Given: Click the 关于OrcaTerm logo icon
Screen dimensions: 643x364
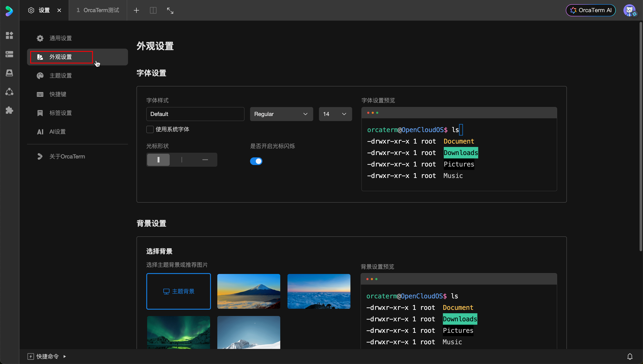Looking at the screenshot, I should [40, 157].
